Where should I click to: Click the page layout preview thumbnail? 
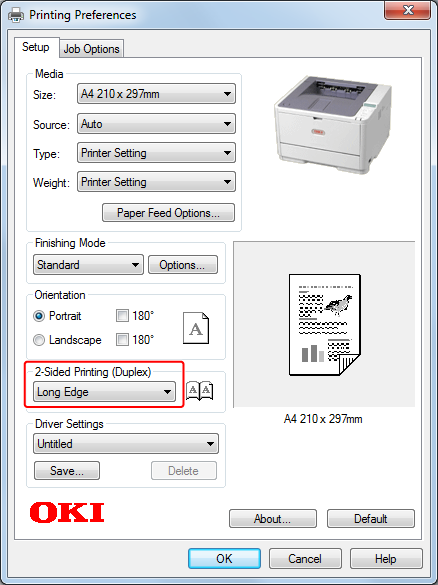tap(325, 325)
